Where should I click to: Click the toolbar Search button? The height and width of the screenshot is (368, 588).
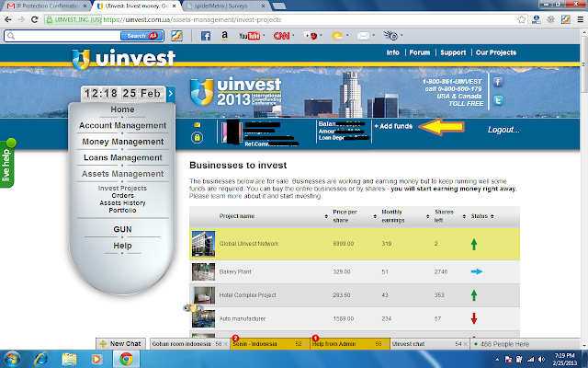(141, 36)
